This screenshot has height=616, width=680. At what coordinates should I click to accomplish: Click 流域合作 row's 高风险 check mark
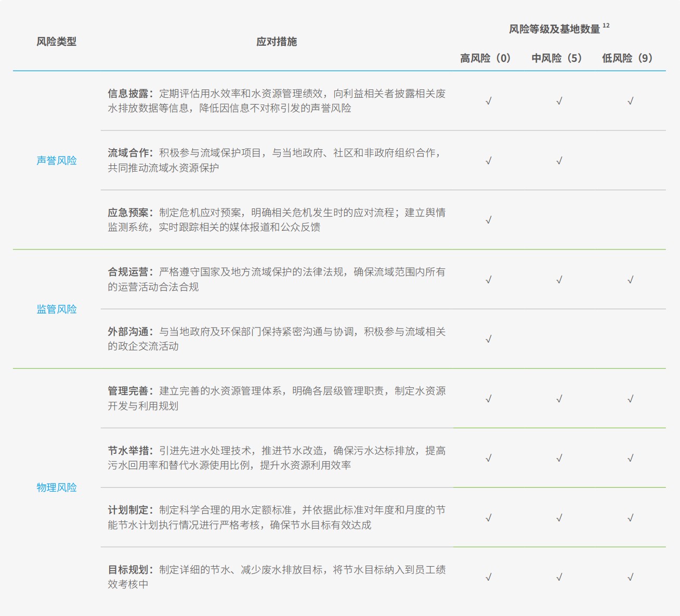point(488,161)
